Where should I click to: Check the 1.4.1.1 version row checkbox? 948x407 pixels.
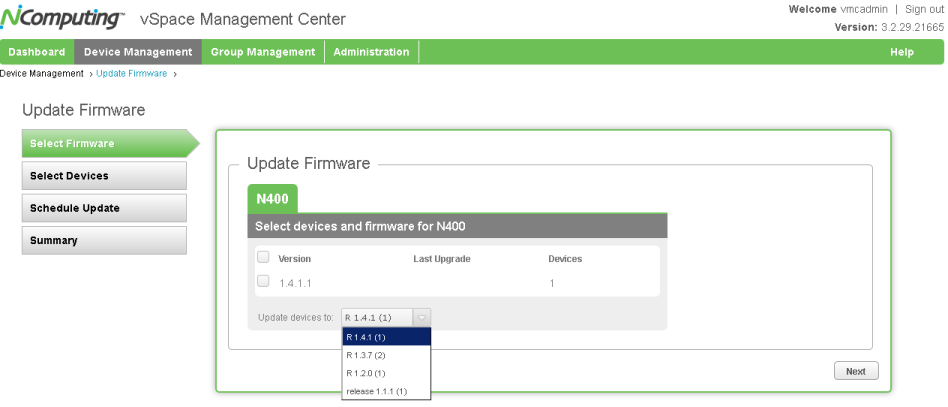(x=263, y=281)
